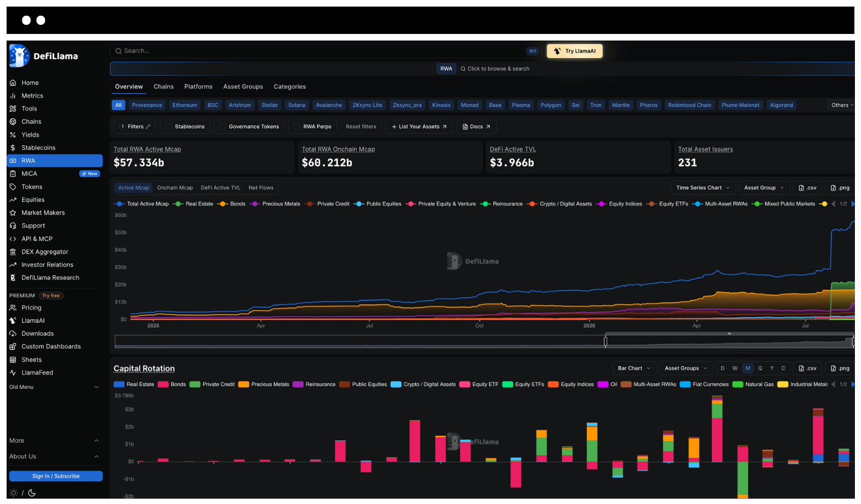861x504 pixels.
Task: Open the 1 Filters editor
Action: (x=135, y=127)
